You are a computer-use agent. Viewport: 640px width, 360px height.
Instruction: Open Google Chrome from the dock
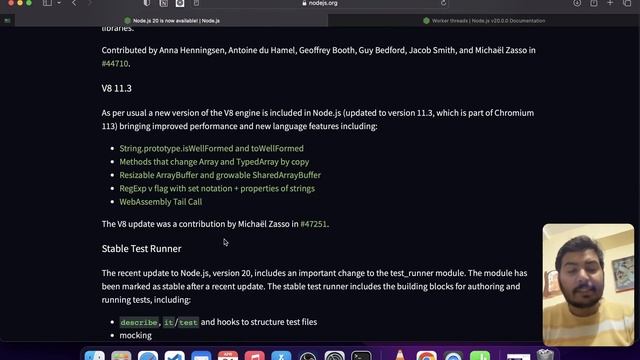(427, 356)
